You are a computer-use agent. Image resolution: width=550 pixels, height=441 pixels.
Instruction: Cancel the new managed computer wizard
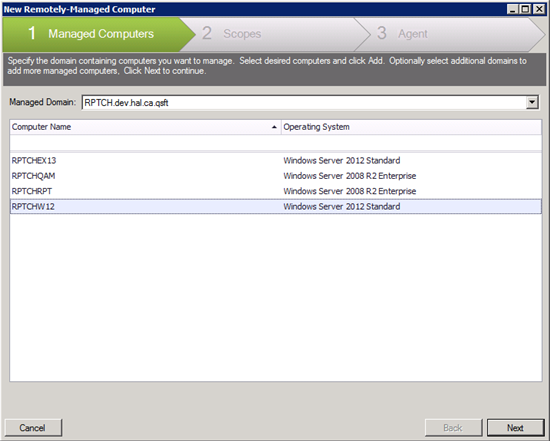coord(33,428)
